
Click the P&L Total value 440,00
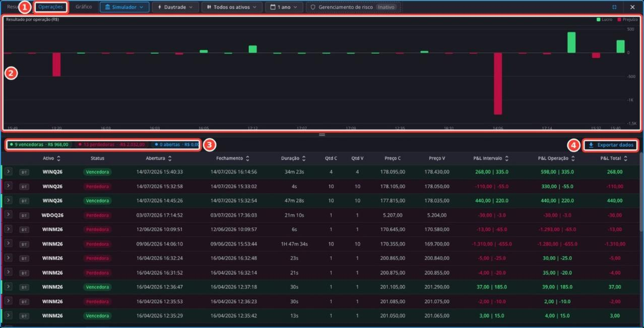614,201
